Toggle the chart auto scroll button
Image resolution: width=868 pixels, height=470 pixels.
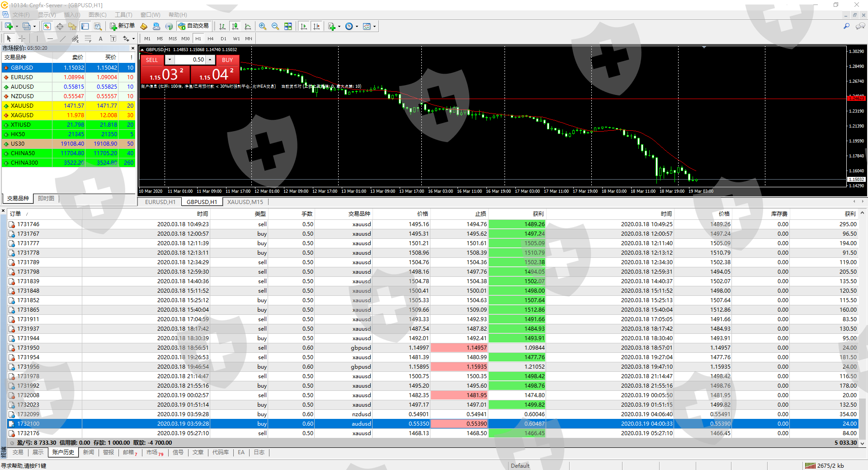pos(304,26)
